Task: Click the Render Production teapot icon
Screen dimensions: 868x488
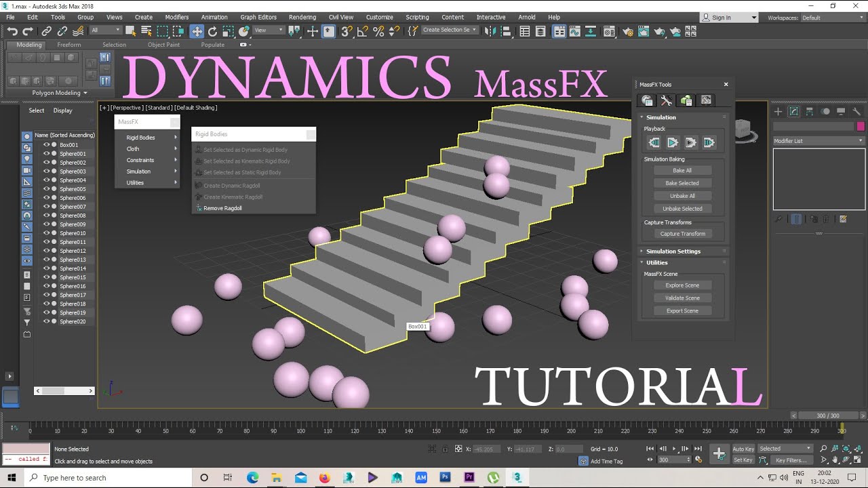Action: pos(659,31)
